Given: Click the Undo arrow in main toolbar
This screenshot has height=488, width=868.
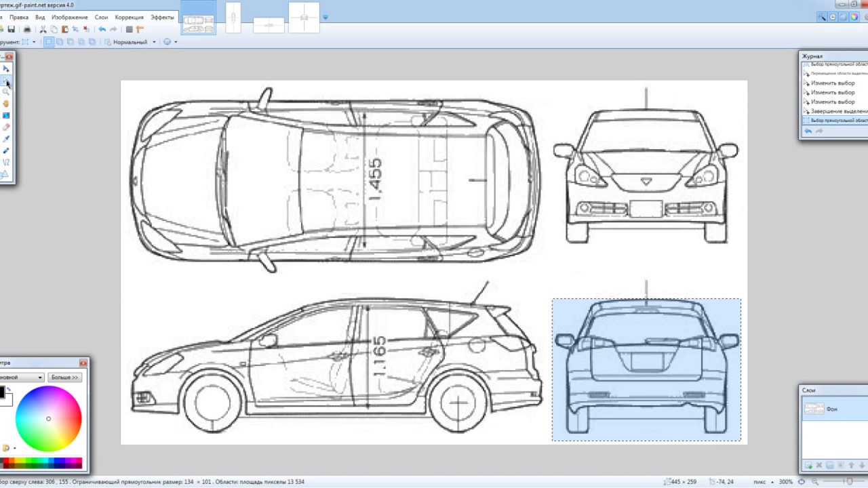Looking at the screenshot, I should [102, 29].
